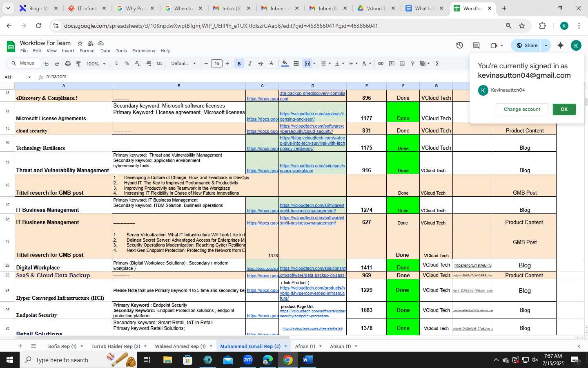Open the Data menu
This screenshot has width=588, height=368.
pyautogui.click(x=105, y=51)
